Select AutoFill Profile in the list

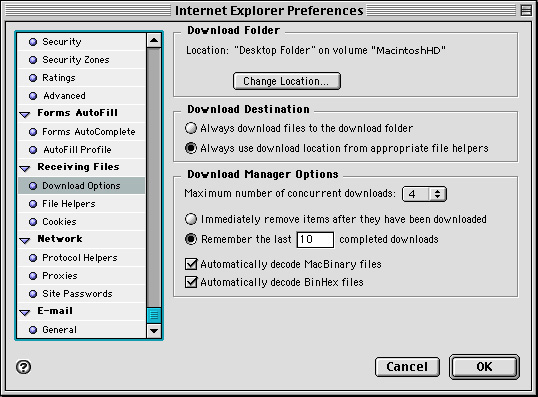click(x=82, y=150)
